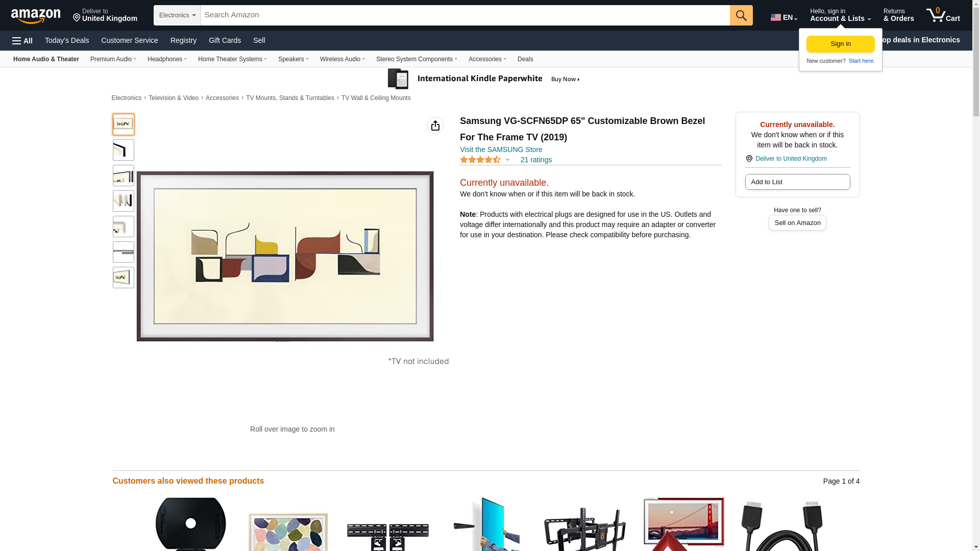The width and height of the screenshot is (980, 551).
Task: Go to Customer Service page
Action: (x=130, y=40)
